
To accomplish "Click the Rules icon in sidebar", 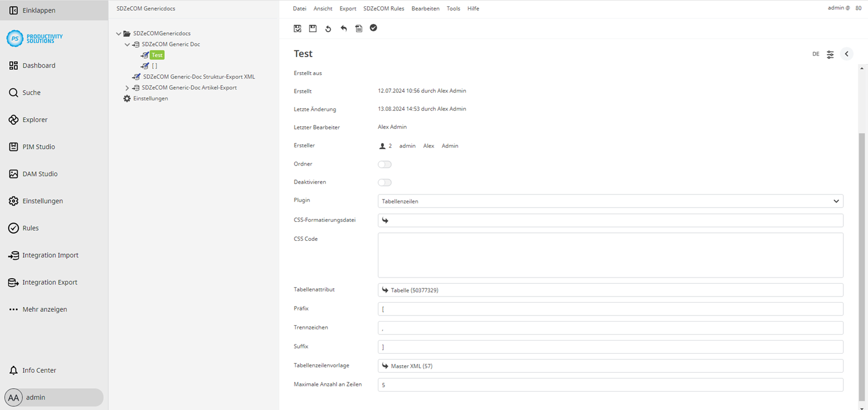I will tap(13, 228).
